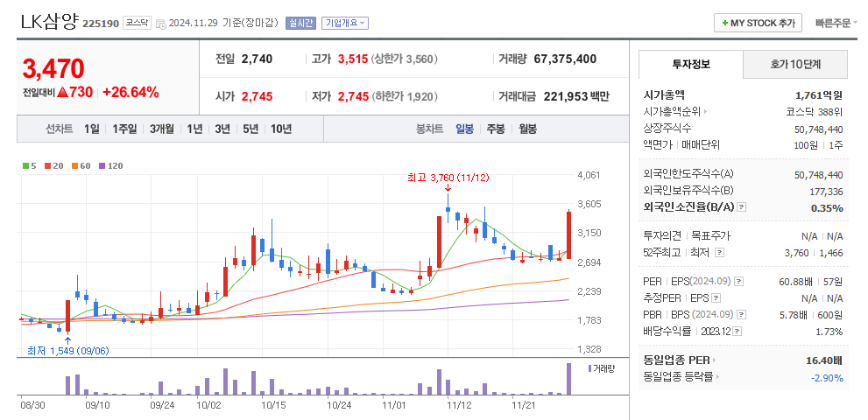Click the MY STOCK 추가 button
Viewport: 868px width, 420px height.
758,24
